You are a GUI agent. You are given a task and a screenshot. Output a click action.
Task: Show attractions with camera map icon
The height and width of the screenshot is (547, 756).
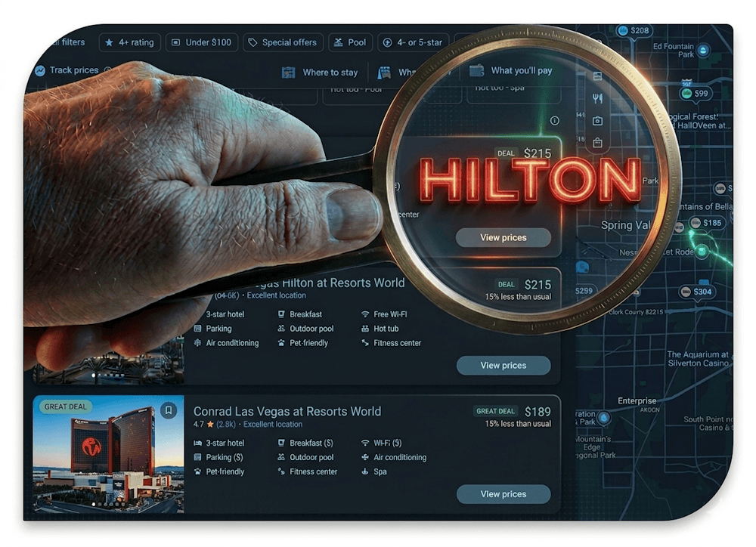pos(597,121)
